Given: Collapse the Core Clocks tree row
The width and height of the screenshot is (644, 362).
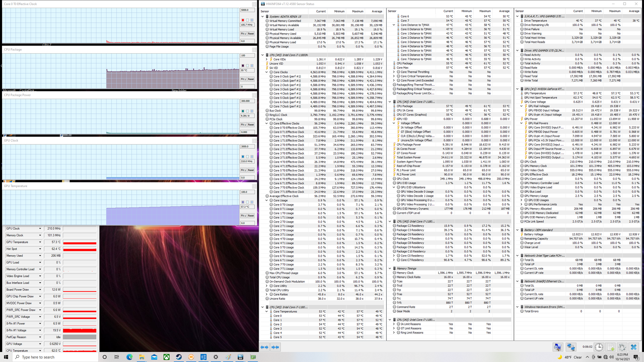Looking at the screenshot, I should point(267,72).
